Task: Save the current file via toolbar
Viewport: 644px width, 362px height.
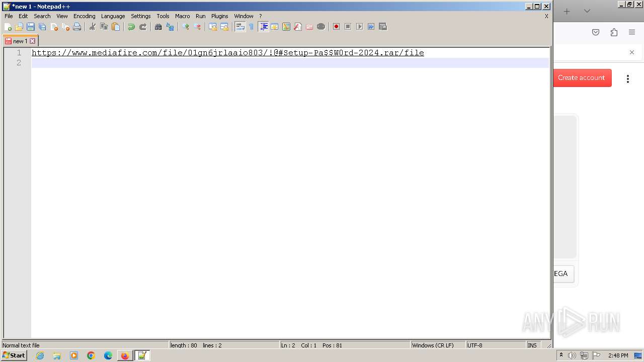Action: point(31,27)
